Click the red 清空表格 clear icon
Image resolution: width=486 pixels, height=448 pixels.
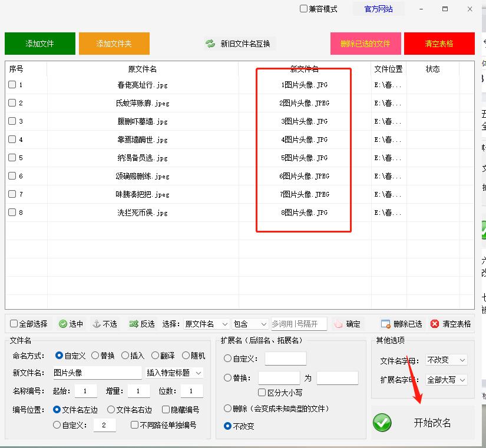(x=435, y=324)
